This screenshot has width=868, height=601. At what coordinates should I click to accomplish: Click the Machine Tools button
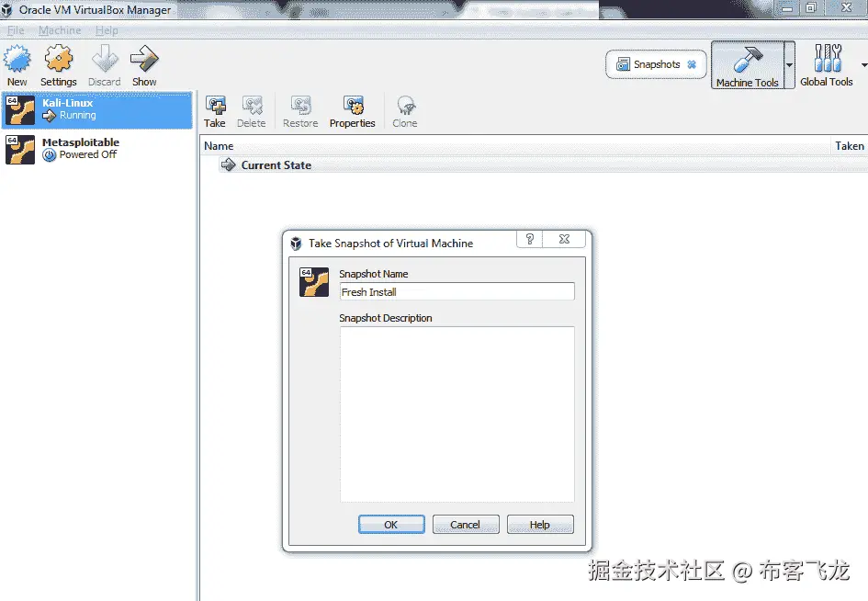click(x=748, y=65)
